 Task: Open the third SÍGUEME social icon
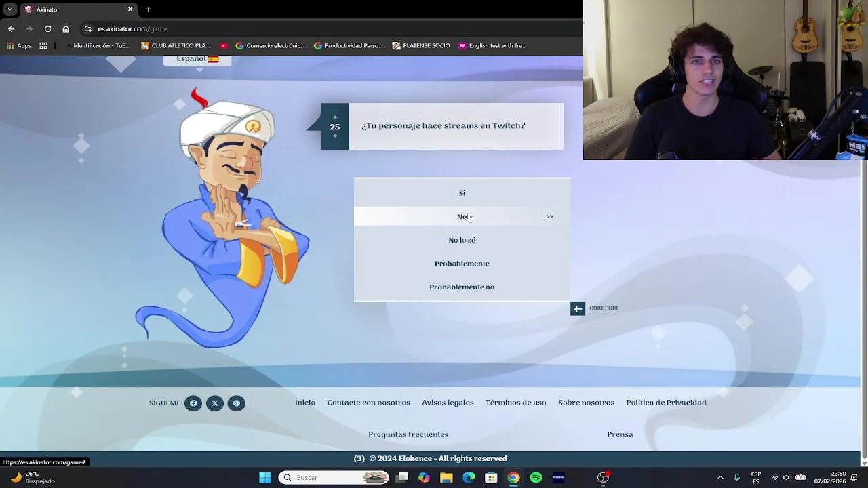pos(237,403)
